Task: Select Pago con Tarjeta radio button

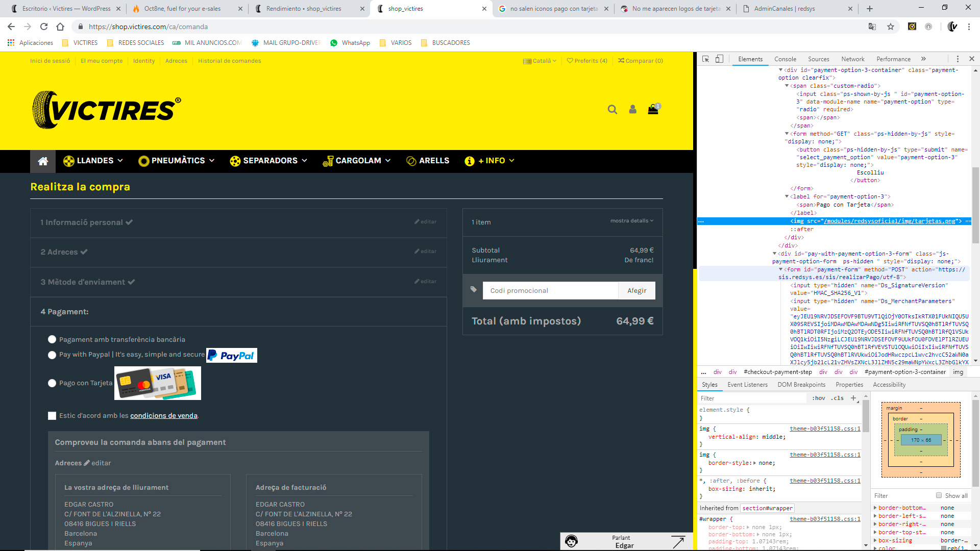Action: click(x=52, y=383)
